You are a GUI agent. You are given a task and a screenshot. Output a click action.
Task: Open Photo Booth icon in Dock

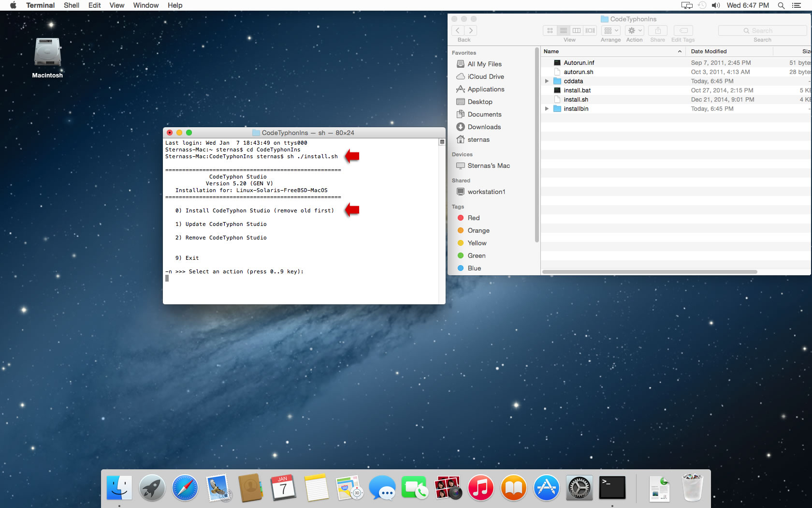tap(448, 488)
